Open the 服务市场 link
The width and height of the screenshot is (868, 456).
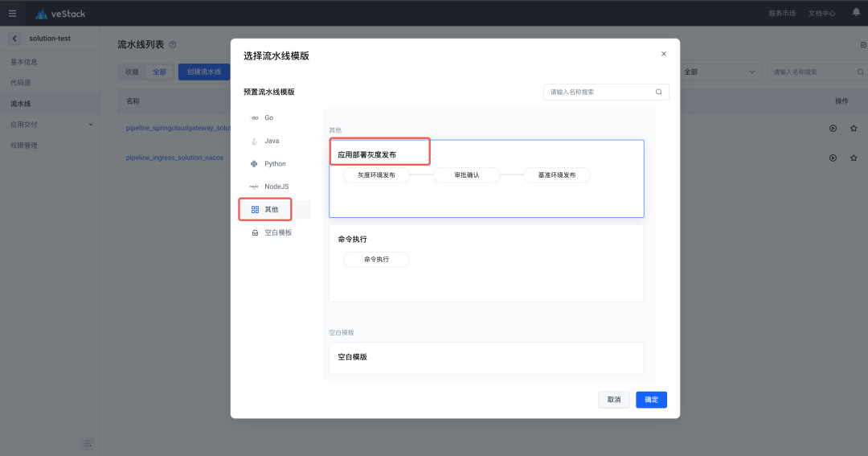782,14
